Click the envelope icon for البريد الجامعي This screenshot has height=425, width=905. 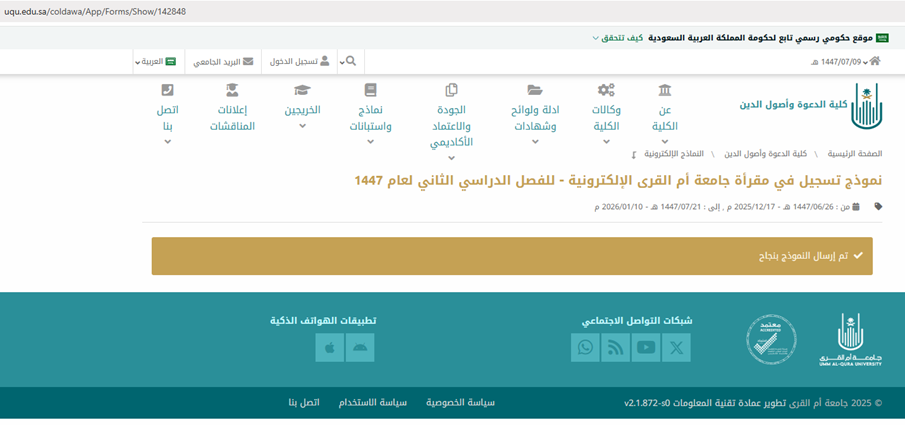248,61
